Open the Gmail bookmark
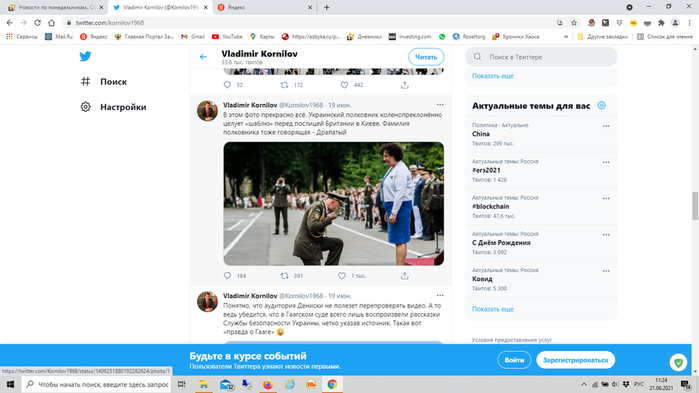699x393 pixels. 193,37
